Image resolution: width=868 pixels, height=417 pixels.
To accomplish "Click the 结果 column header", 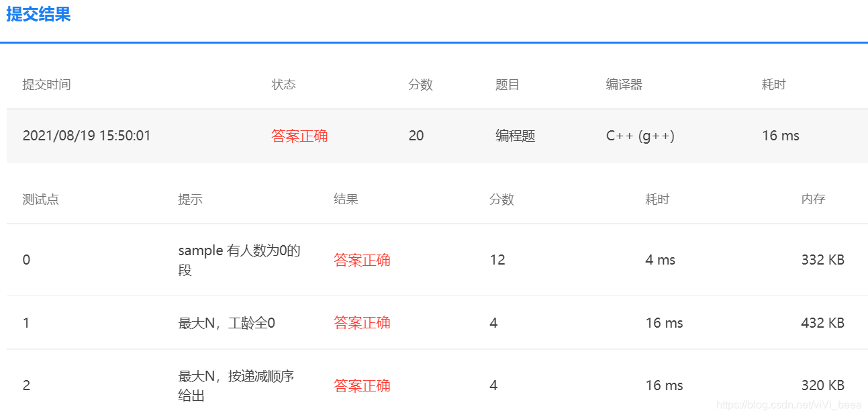I will pos(346,199).
